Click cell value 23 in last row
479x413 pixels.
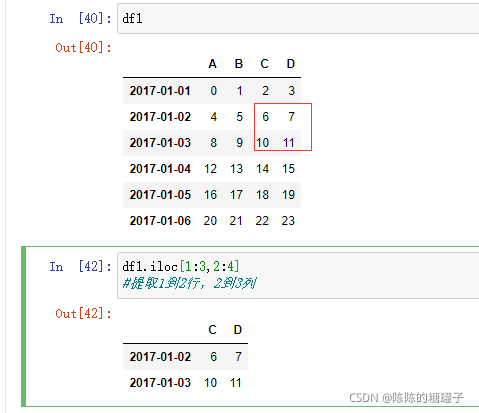[x=288, y=221]
